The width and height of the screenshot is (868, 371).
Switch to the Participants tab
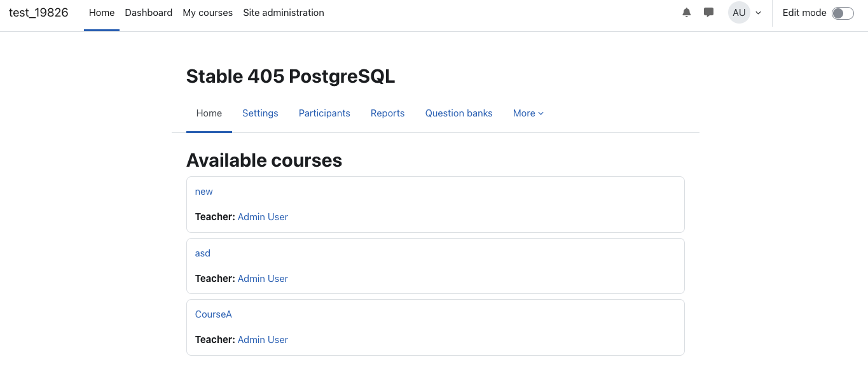[324, 113]
